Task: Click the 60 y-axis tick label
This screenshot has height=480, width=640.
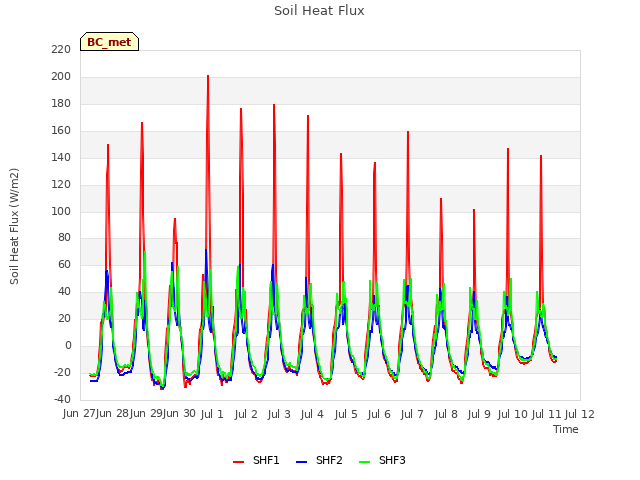Action: click(x=64, y=264)
